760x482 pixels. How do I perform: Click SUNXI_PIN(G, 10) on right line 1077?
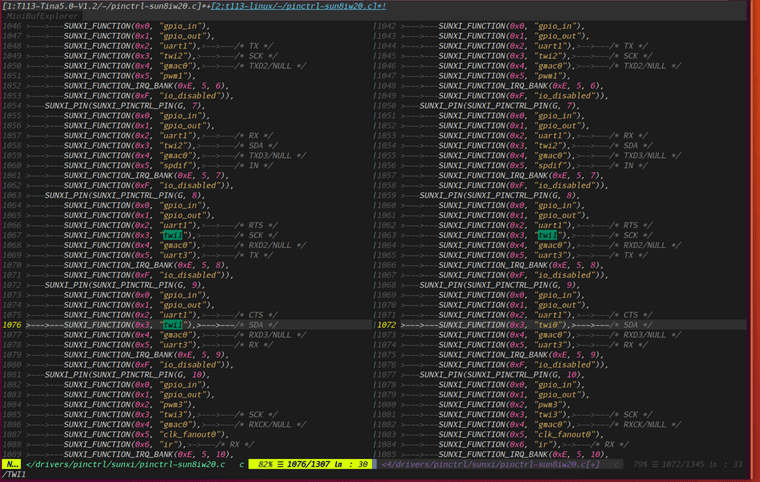click(502, 375)
